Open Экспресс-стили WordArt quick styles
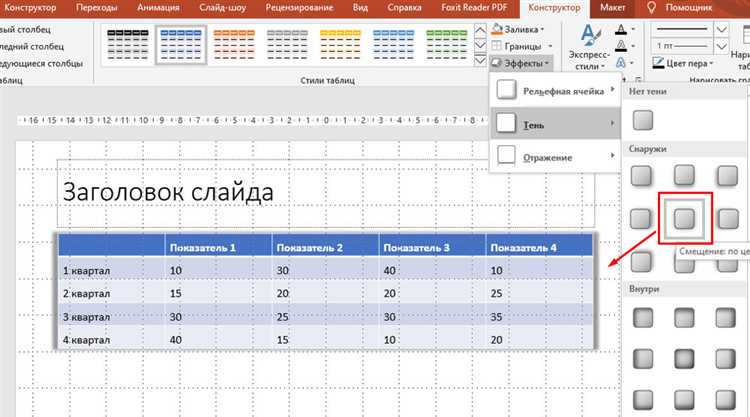Image resolution: width=750 pixels, height=417 pixels. [x=589, y=47]
